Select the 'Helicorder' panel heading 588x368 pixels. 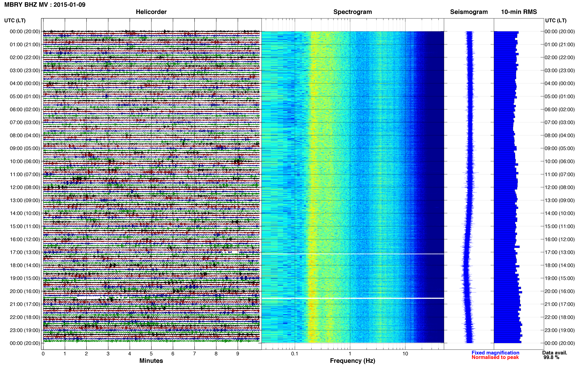point(151,12)
